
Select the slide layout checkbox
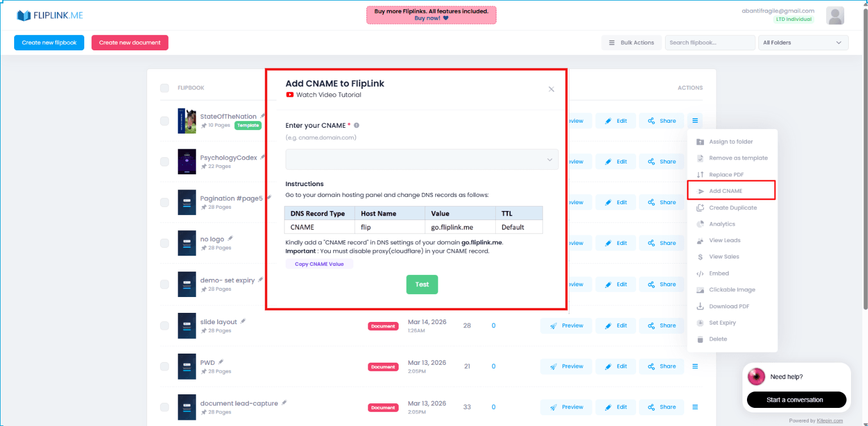(165, 325)
